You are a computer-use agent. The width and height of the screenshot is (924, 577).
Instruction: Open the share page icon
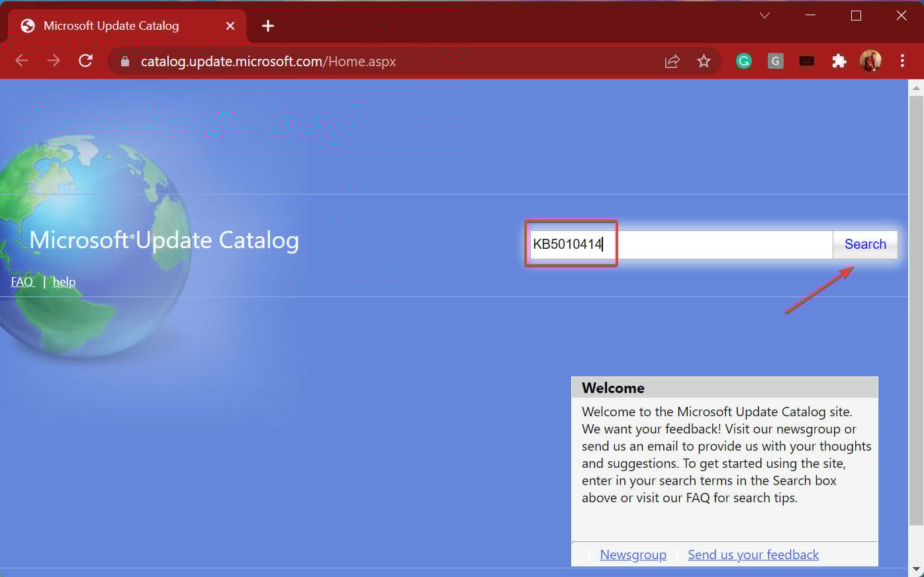pyautogui.click(x=672, y=62)
